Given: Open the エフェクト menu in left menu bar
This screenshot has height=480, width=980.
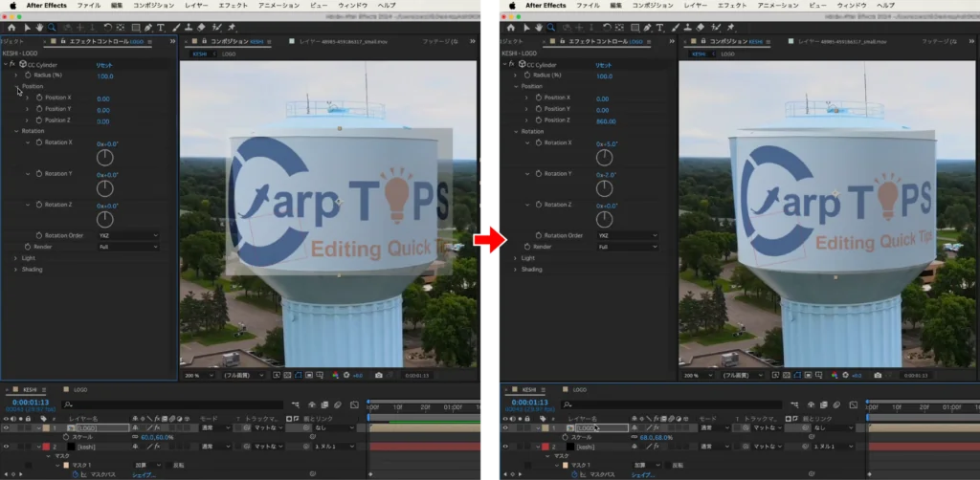Looking at the screenshot, I should 233,5.
